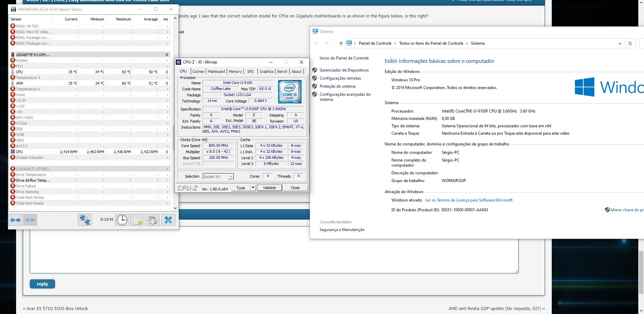Click HWiNFO log file save icon
Image resolution: width=644 pixels, height=314 pixels.
pos(137,220)
